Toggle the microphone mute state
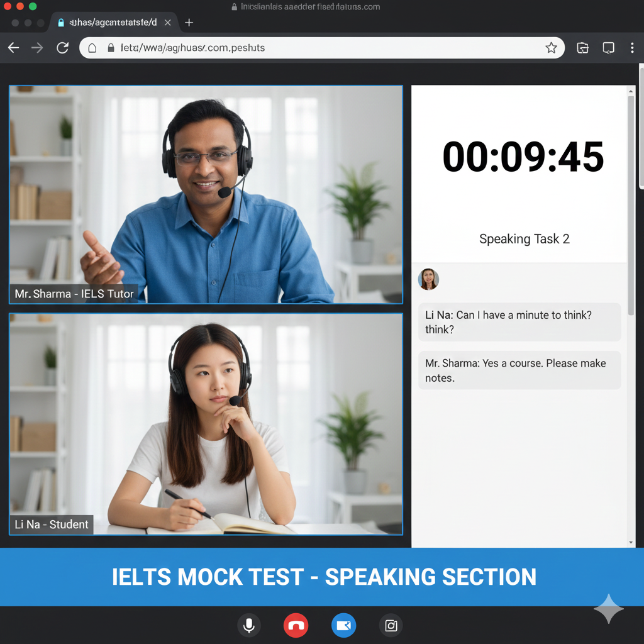 [x=249, y=625]
